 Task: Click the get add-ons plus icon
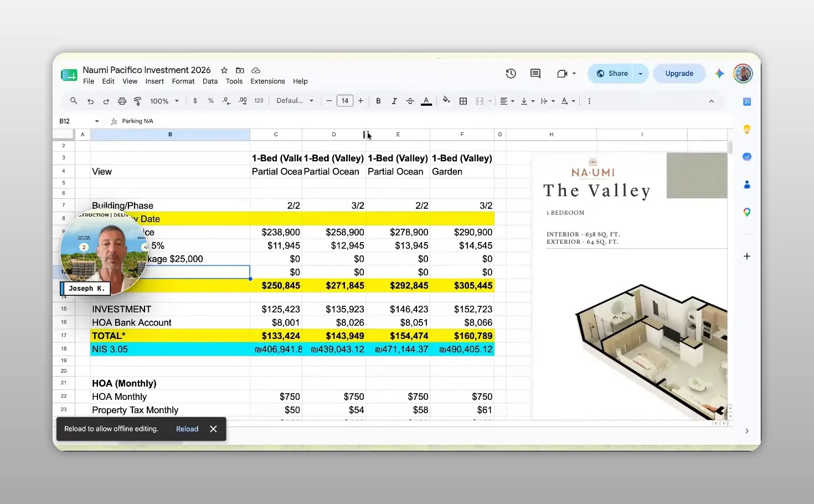(x=746, y=256)
